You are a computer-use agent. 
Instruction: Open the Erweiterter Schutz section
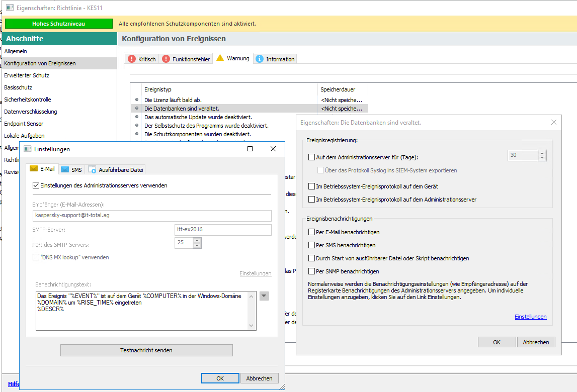27,75
